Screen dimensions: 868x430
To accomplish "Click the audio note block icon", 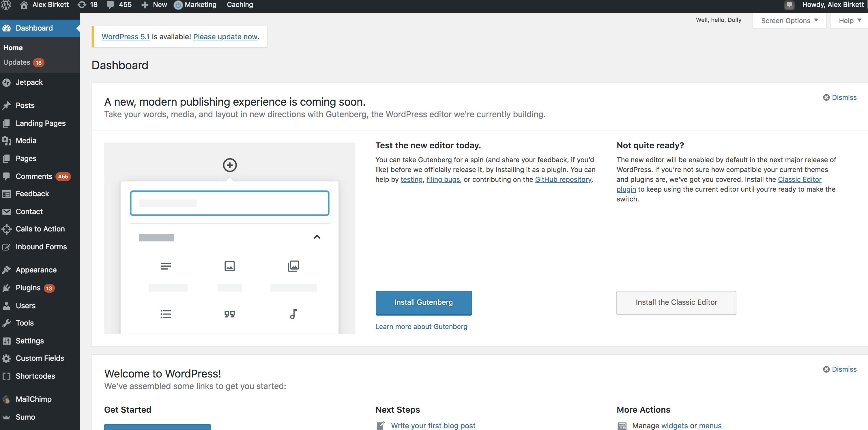I will pyautogui.click(x=293, y=314).
